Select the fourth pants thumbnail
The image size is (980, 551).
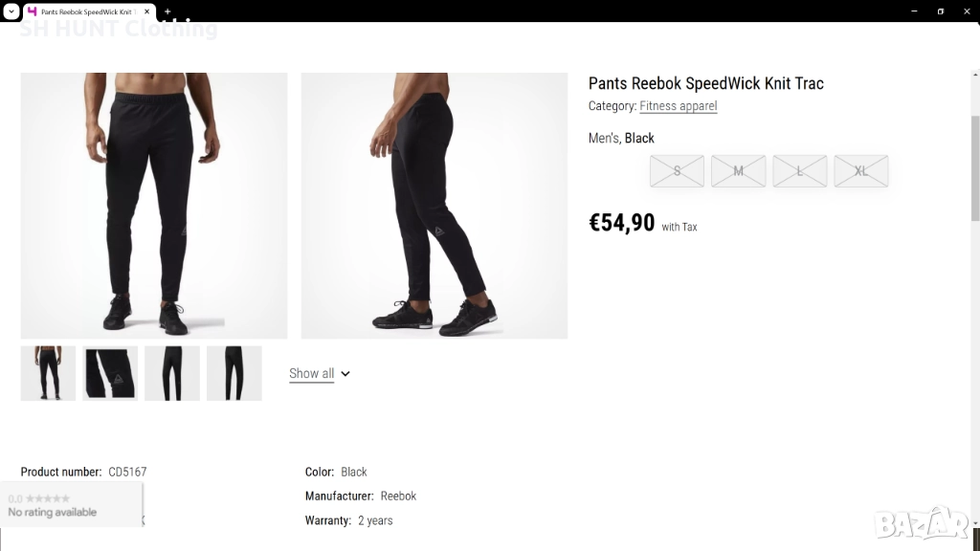pyautogui.click(x=234, y=373)
